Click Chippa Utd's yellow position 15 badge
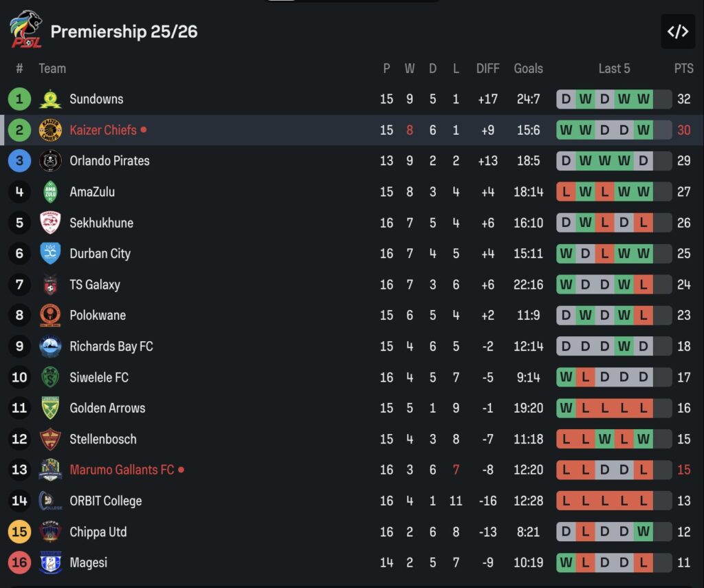 (19, 532)
